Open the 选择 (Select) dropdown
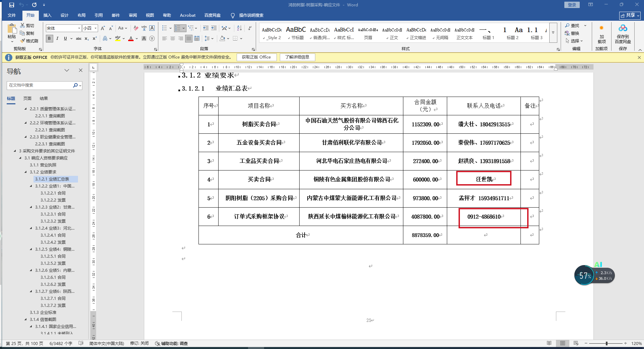This screenshot has width=644, height=349. coord(574,41)
